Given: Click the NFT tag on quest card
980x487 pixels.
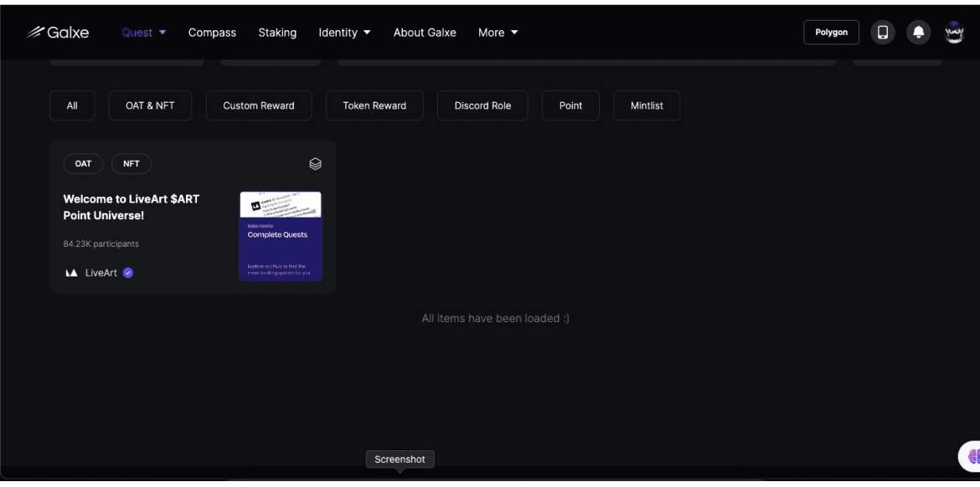Looking at the screenshot, I should [132, 163].
